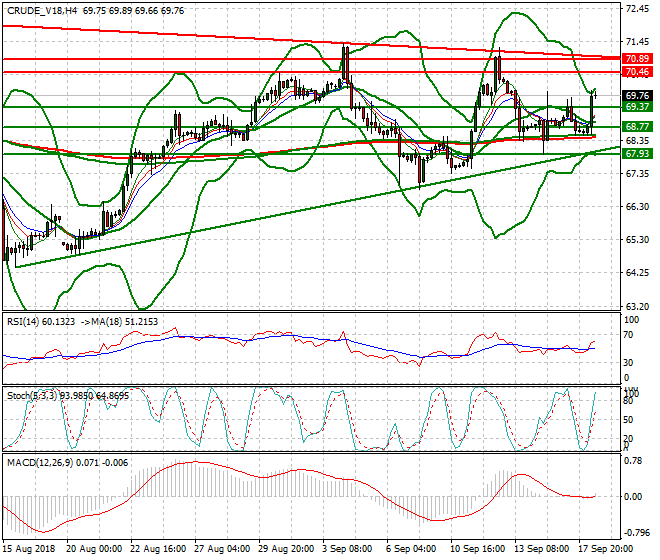Viewport: 660px width, 560px height.
Task: Click the 15 Aug 2018 date label
Action: pyautogui.click(x=29, y=549)
